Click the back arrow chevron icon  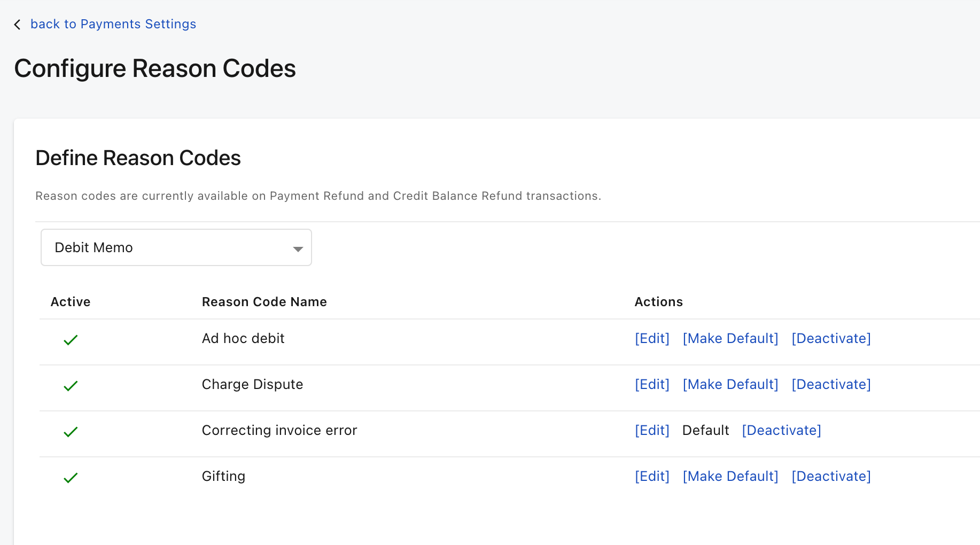[18, 25]
